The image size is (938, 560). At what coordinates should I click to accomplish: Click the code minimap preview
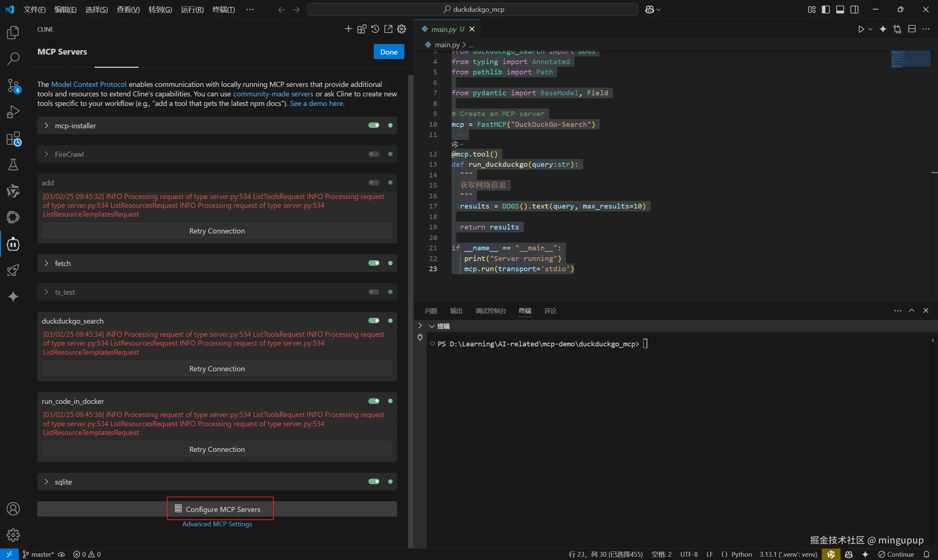911,59
